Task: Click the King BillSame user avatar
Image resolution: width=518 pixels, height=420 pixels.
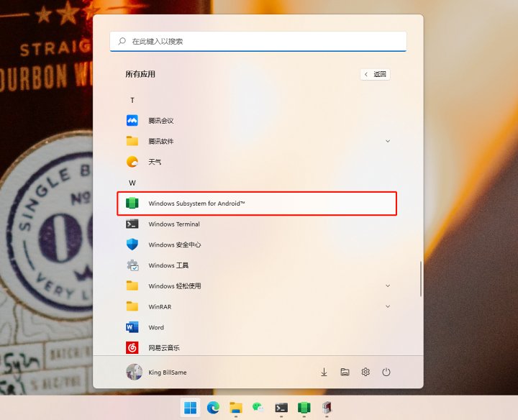Action: pyautogui.click(x=134, y=372)
